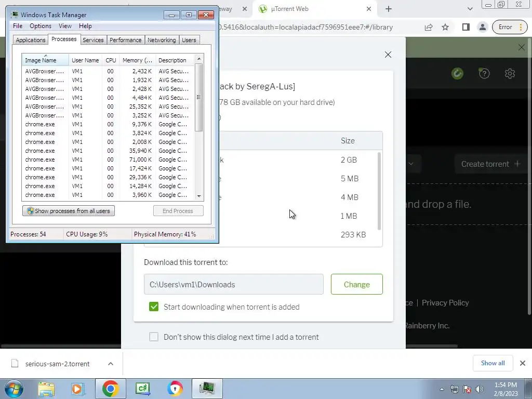The height and width of the screenshot is (399, 532).
Task: Select Task Manager taskbar icon
Action: (207, 389)
